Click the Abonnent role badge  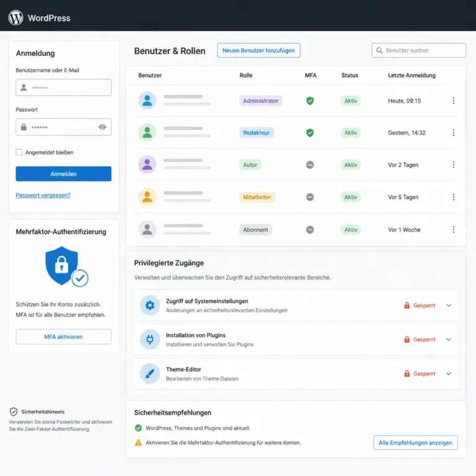tap(255, 230)
